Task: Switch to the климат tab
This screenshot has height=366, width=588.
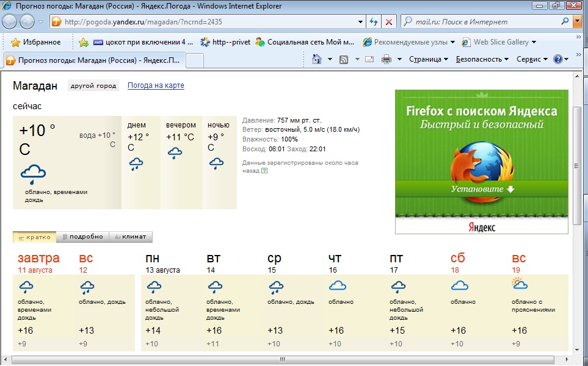Action: click(x=130, y=237)
